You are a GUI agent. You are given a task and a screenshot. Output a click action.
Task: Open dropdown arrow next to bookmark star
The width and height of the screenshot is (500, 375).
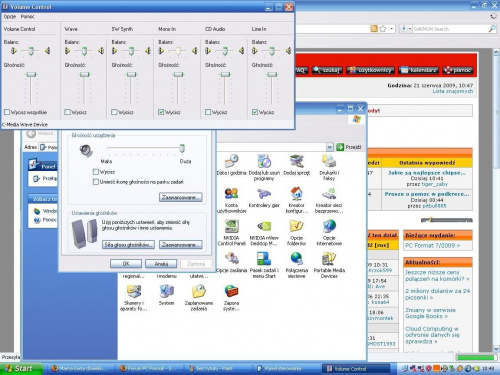point(391,29)
